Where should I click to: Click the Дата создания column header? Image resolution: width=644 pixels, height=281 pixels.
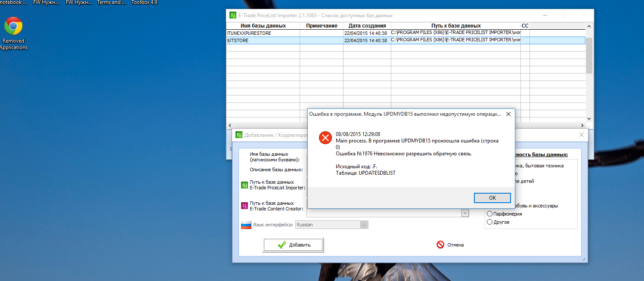367,26
